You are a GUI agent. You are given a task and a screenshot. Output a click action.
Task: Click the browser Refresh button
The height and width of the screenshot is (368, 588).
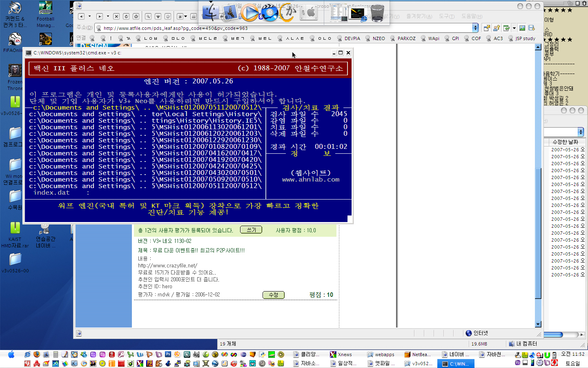[x=126, y=16]
